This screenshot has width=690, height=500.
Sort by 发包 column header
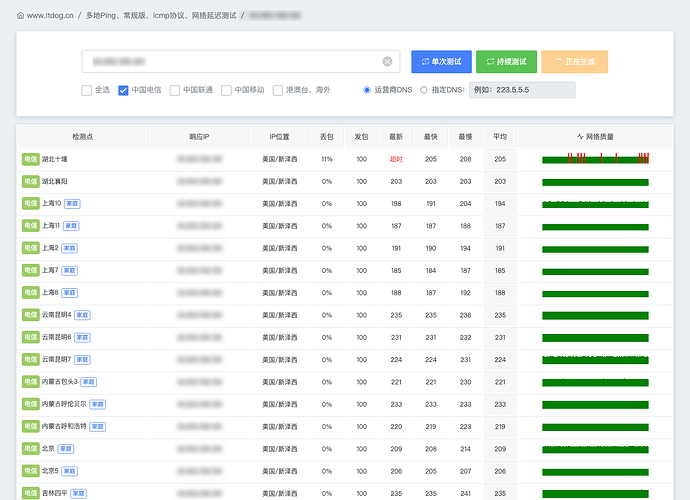[361, 137]
